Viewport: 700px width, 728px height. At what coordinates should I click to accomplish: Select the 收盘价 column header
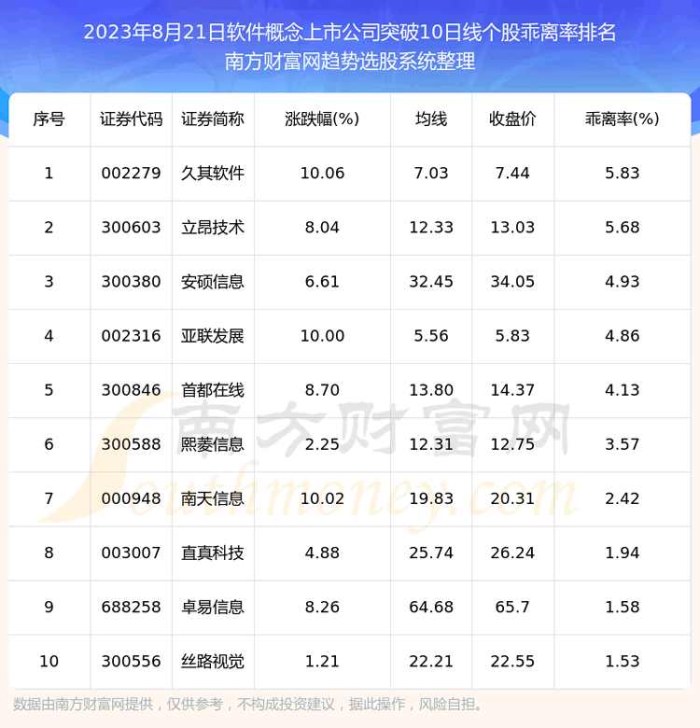coord(512,119)
